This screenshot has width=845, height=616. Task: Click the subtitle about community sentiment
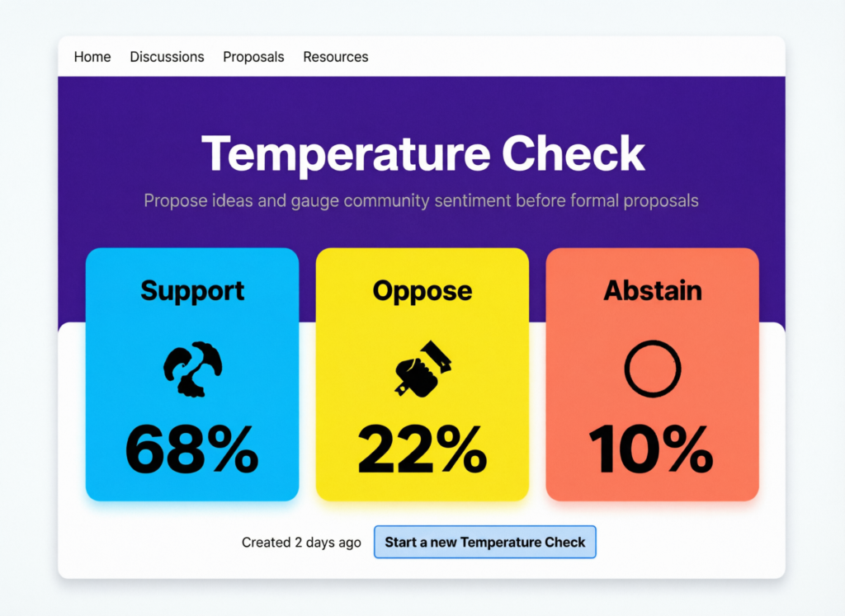tap(421, 200)
